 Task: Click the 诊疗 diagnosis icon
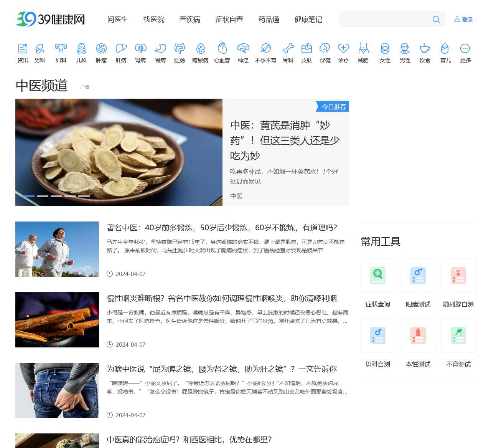pyautogui.click(x=343, y=48)
